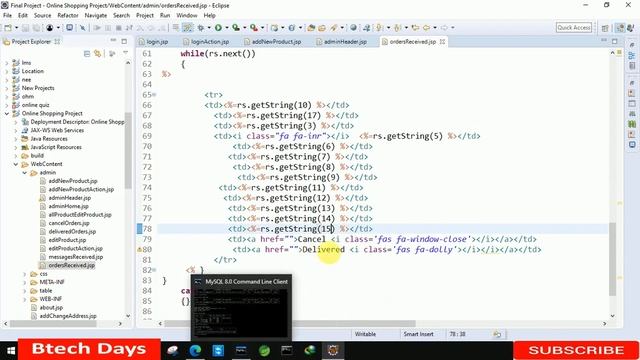Collapse the Online Shopping Project node
This screenshot has width=640, height=360.
(x=7, y=113)
